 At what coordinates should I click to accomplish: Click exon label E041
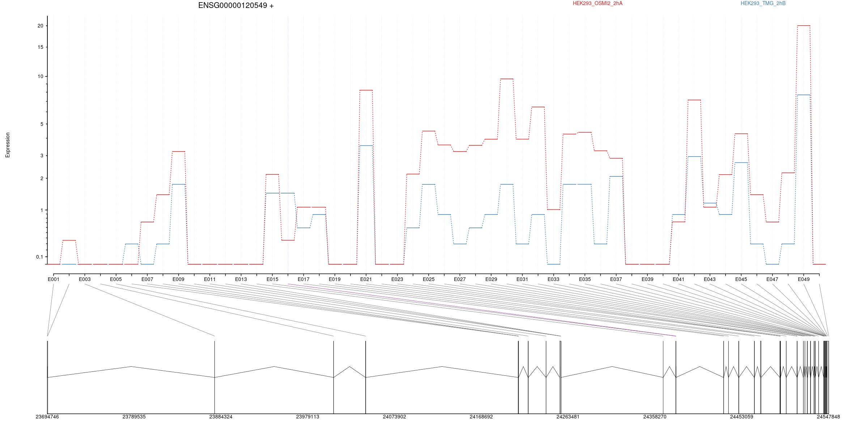(678, 279)
